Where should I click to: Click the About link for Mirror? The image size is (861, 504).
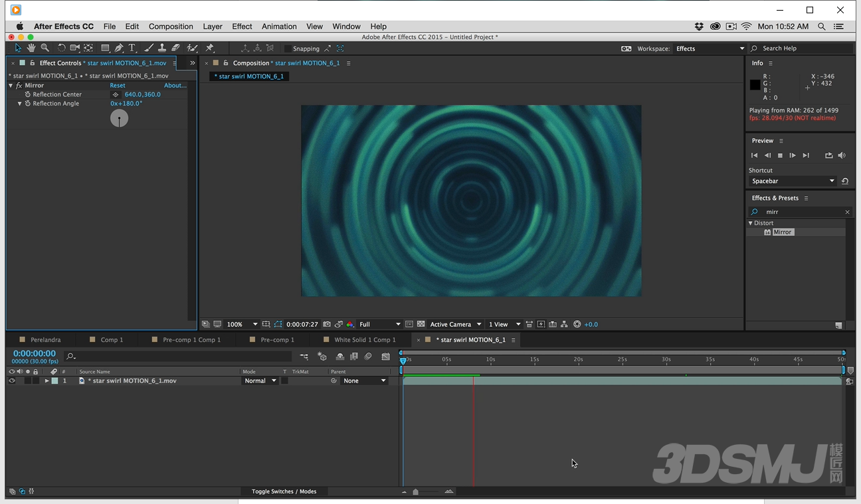pyautogui.click(x=175, y=86)
